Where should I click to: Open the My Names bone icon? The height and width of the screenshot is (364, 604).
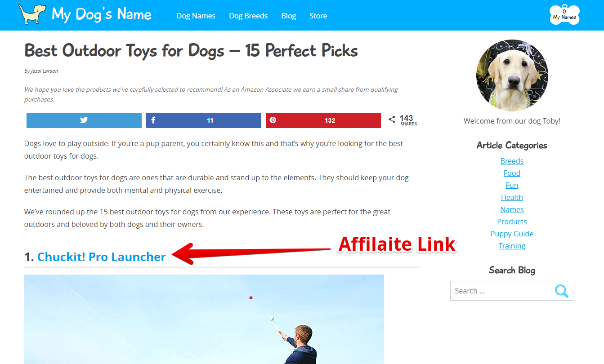(x=564, y=14)
